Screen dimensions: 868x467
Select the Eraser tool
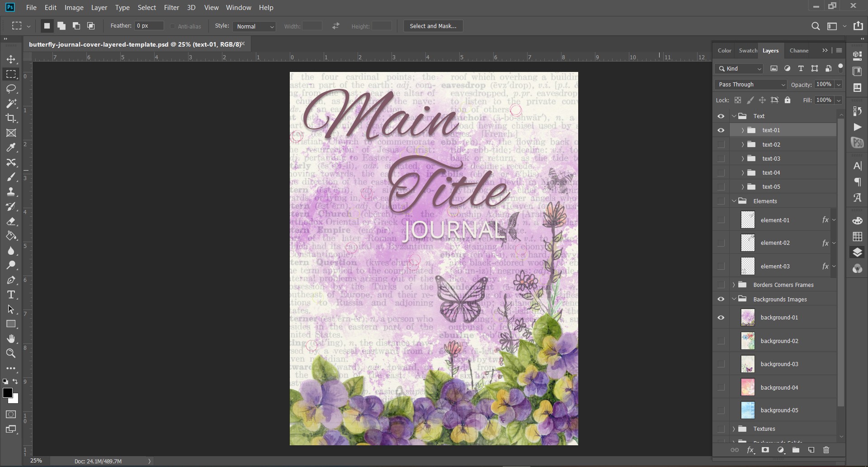[x=11, y=221]
